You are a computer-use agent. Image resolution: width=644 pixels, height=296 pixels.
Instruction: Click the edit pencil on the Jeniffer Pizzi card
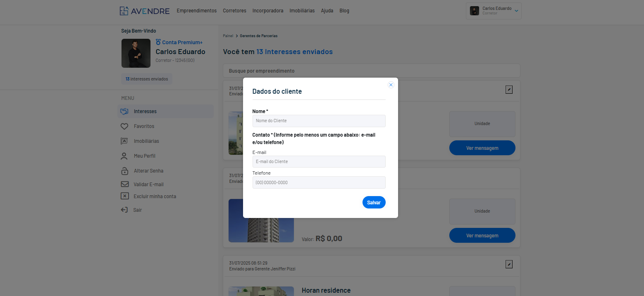[x=509, y=264]
